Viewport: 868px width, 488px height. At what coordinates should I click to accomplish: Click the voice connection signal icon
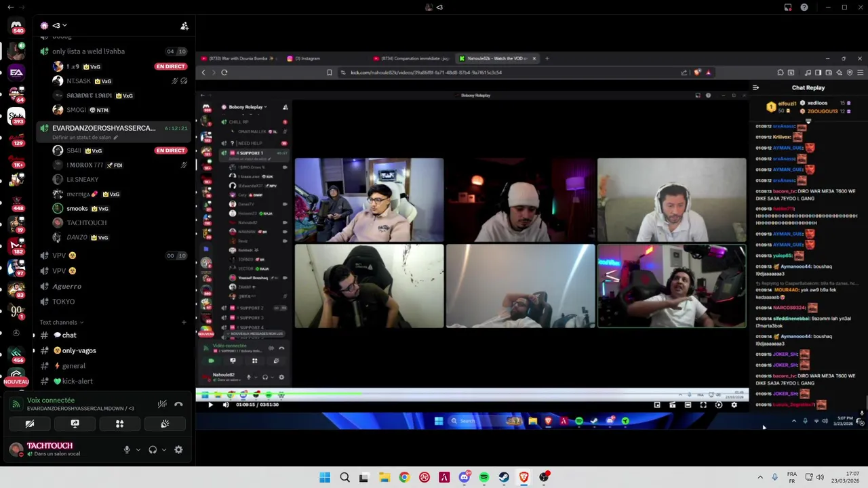(x=16, y=404)
